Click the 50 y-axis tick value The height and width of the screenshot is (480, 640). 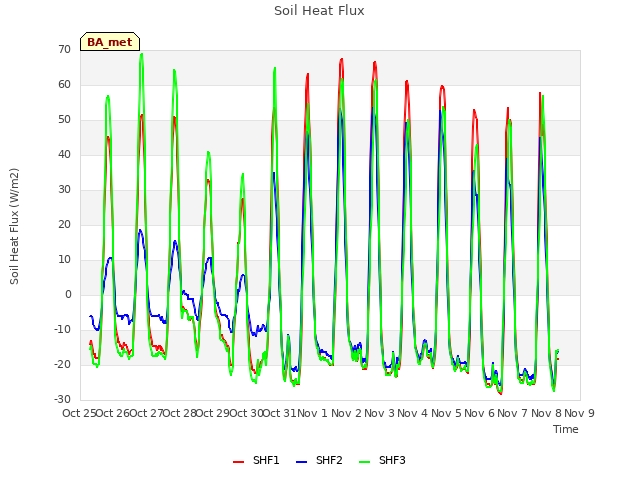pyautogui.click(x=64, y=120)
